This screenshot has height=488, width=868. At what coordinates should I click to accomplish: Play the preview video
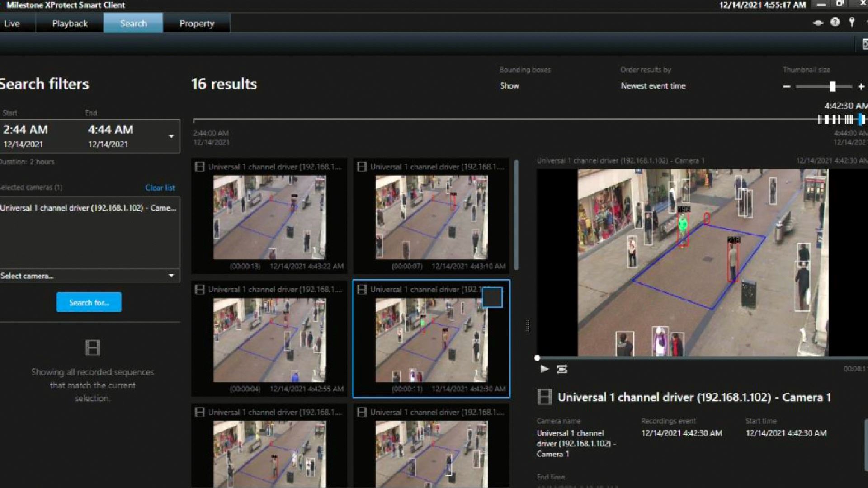pyautogui.click(x=544, y=369)
